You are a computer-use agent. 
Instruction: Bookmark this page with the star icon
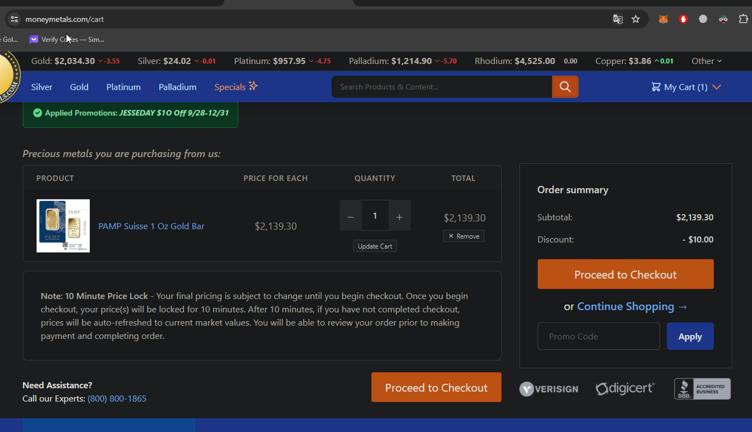pos(636,19)
